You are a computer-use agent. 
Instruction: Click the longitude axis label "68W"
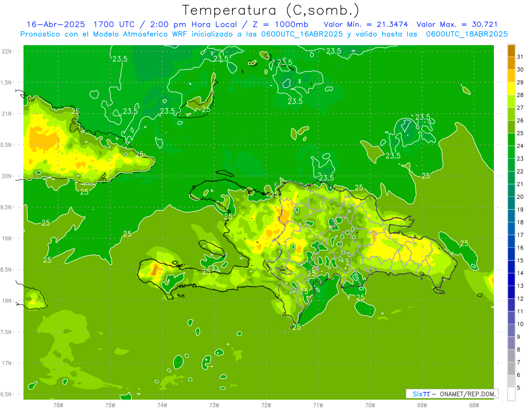[474, 405]
